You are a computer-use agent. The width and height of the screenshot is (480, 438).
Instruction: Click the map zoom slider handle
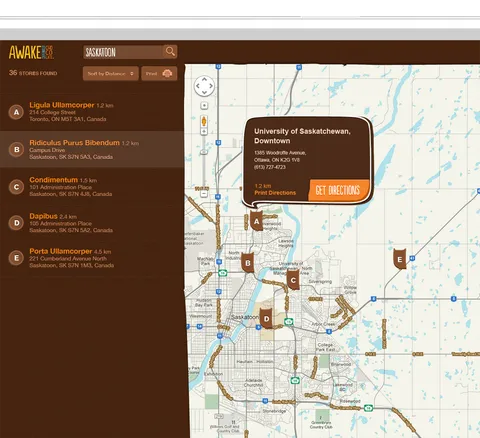204,152
